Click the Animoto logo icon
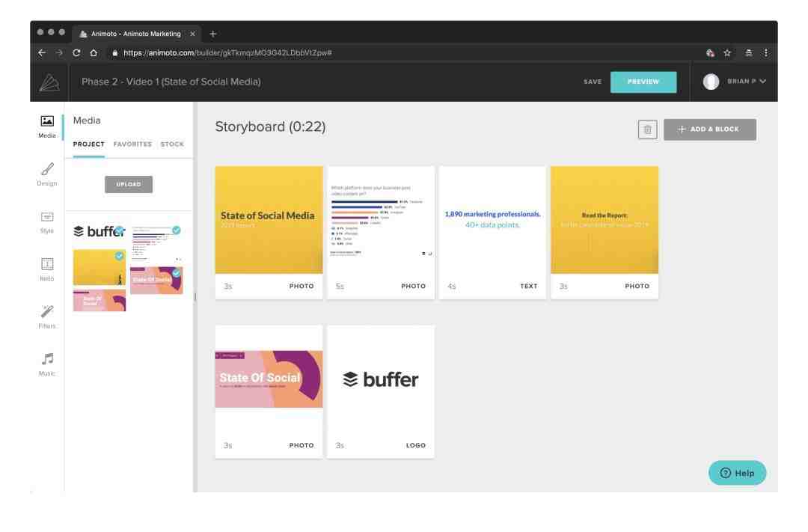This screenshot has height=532, width=808. click(49, 82)
